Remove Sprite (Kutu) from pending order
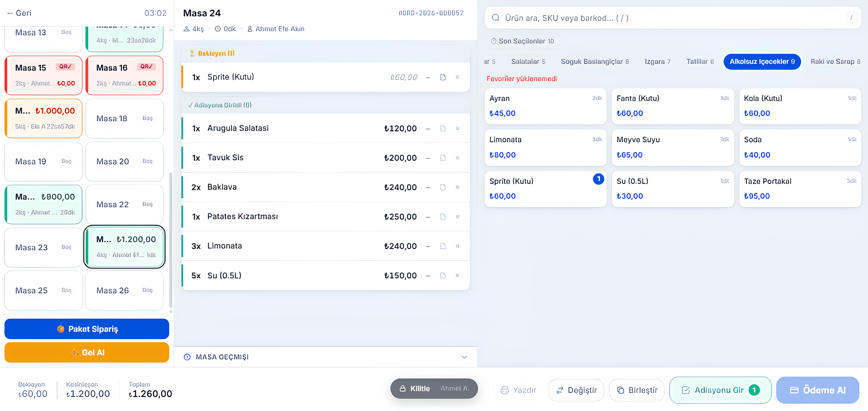The image size is (868, 411). tap(457, 77)
